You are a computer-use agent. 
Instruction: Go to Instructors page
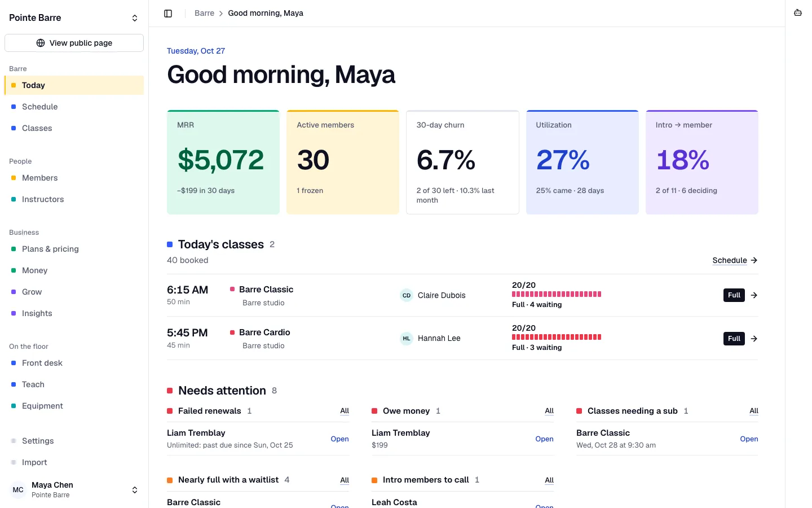[74, 199]
